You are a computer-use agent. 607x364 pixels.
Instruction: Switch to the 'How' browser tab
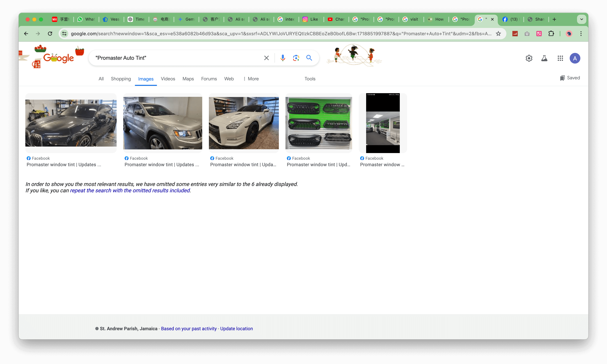436,19
